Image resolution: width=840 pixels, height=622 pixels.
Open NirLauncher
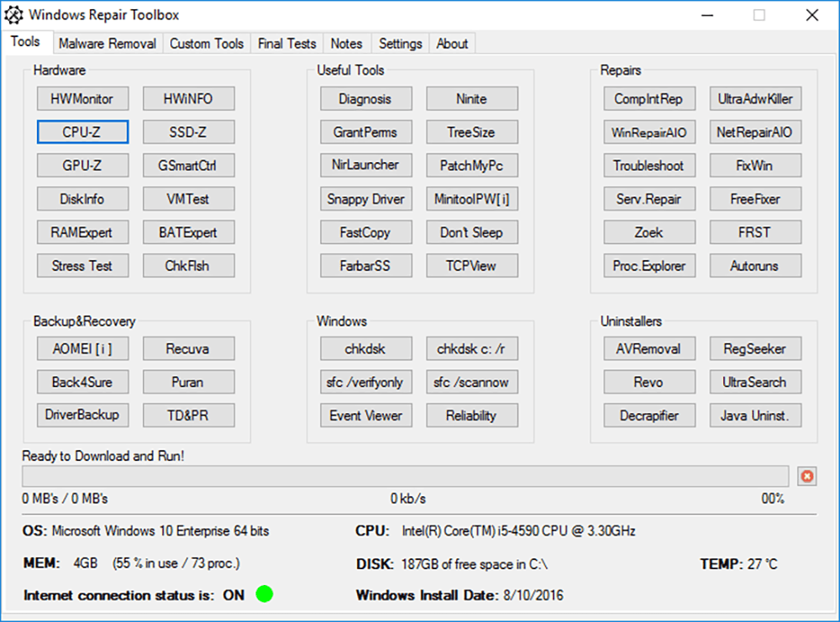click(366, 165)
